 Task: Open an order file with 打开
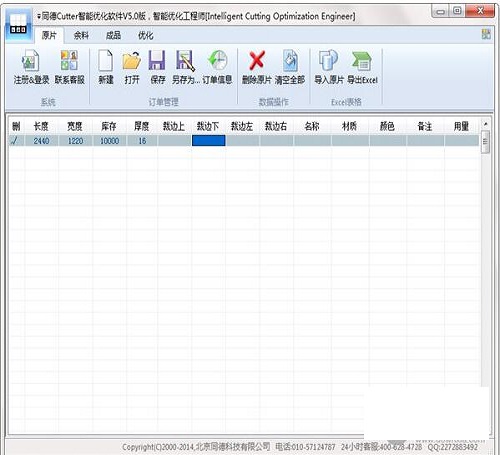[x=132, y=67]
